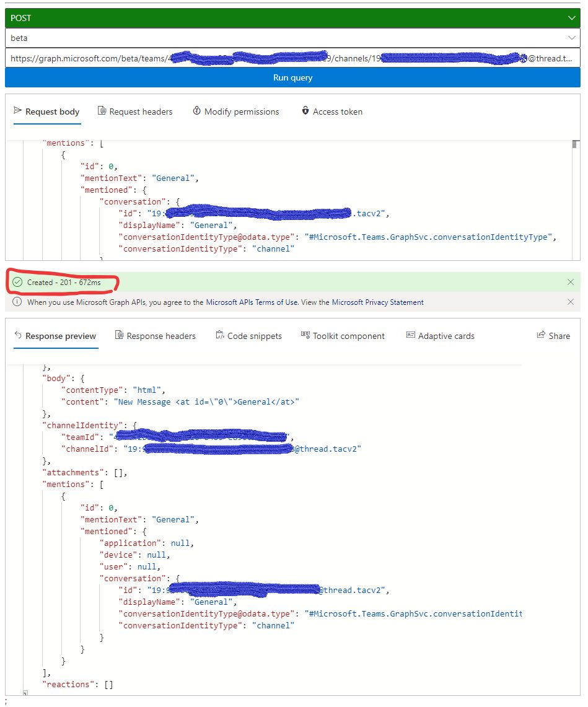Click the graph.microsoft.com request URL field

point(292,58)
